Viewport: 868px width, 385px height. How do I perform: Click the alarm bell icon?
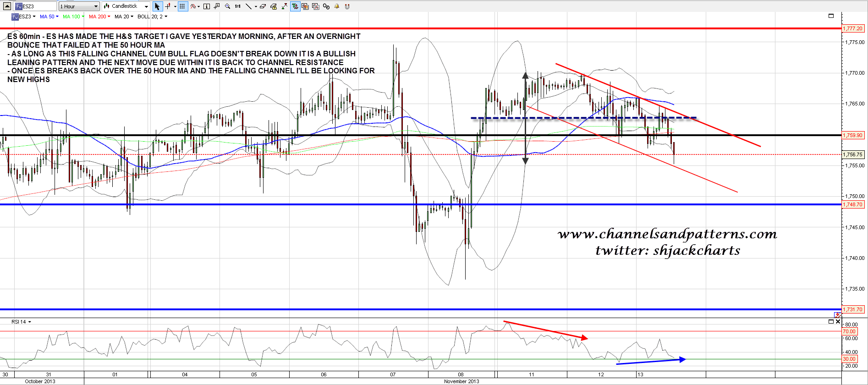(x=337, y=6)
